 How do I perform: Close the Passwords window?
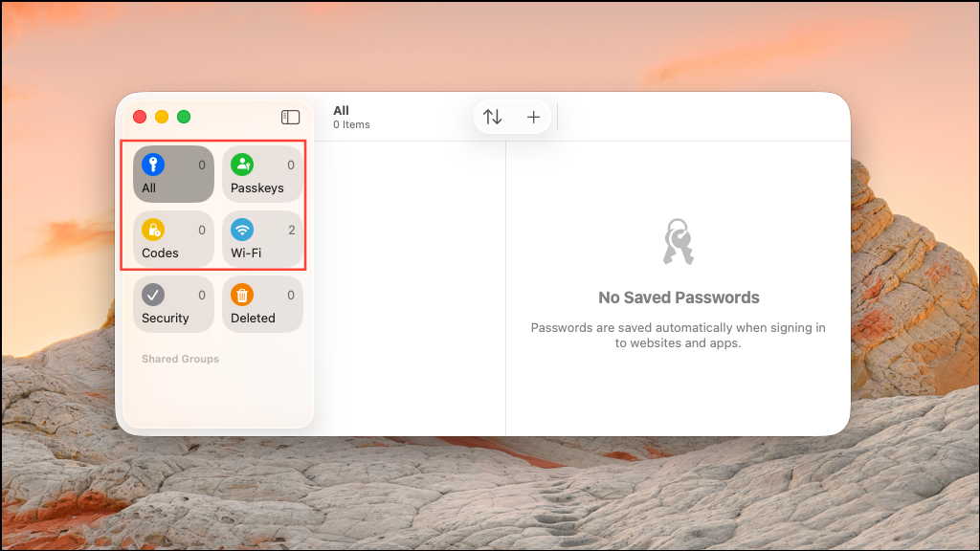pos(140,117)
